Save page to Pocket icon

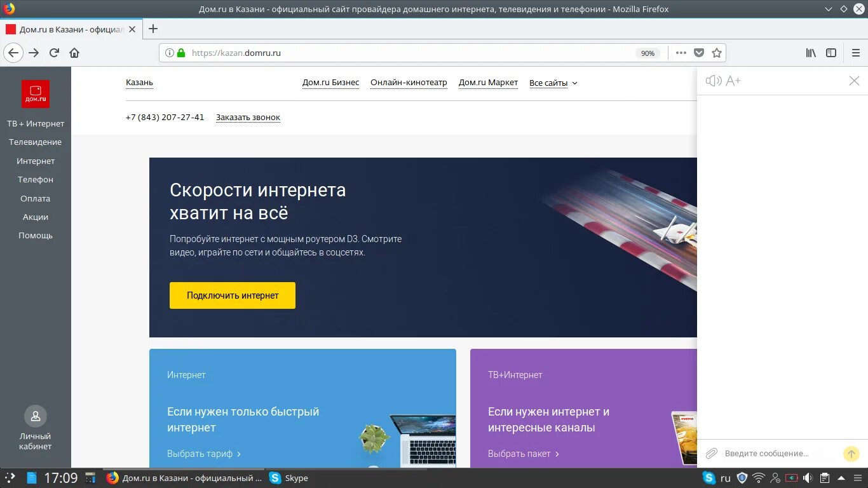(x=699, y=53)
